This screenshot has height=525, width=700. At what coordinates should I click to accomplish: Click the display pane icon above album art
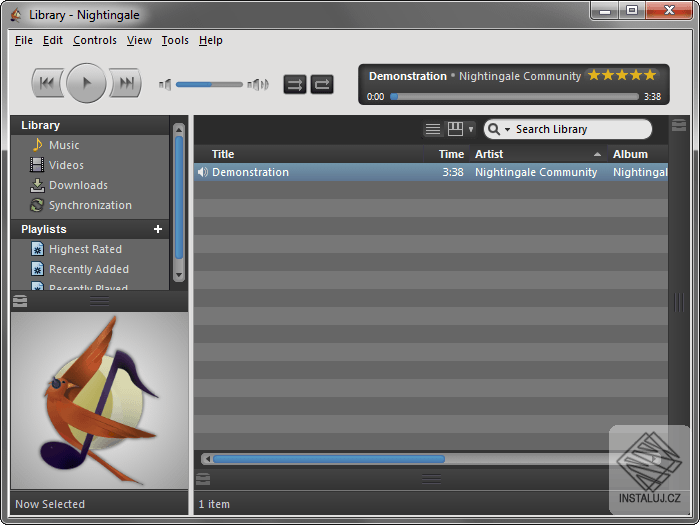click(20, 301)
